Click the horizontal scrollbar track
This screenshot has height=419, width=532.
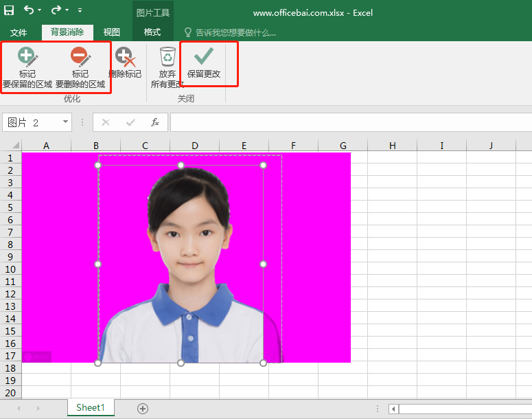[x=465, y=409]
